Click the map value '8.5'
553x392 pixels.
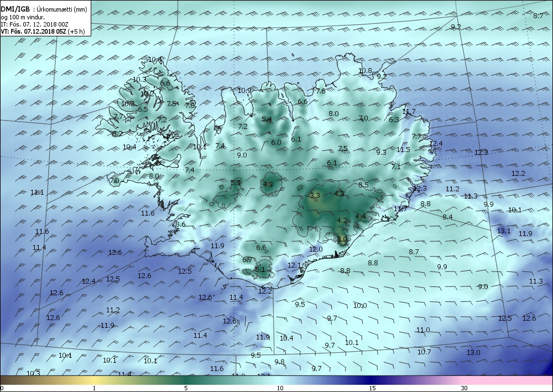(364, 185)
